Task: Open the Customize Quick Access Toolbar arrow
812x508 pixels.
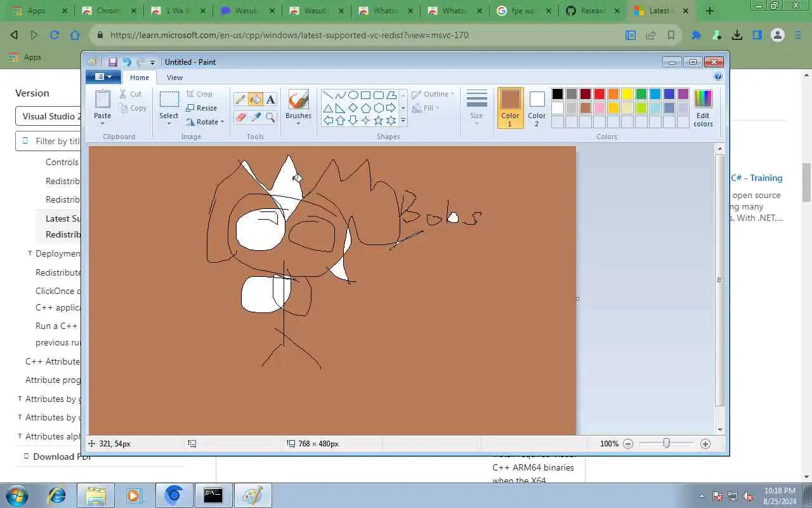Action: [153, 62]
